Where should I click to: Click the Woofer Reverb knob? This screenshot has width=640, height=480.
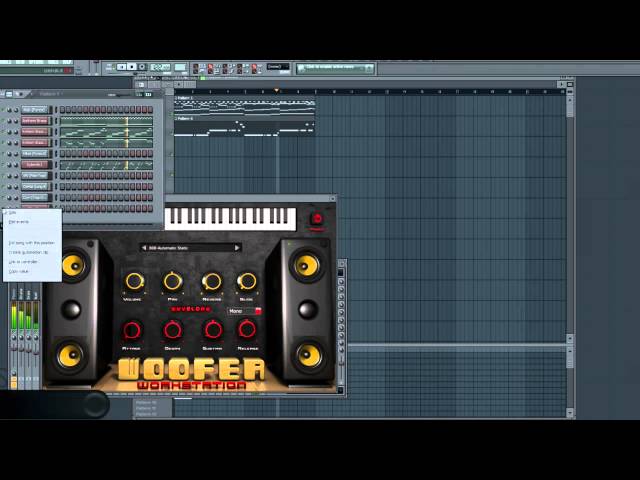point(212,282)
